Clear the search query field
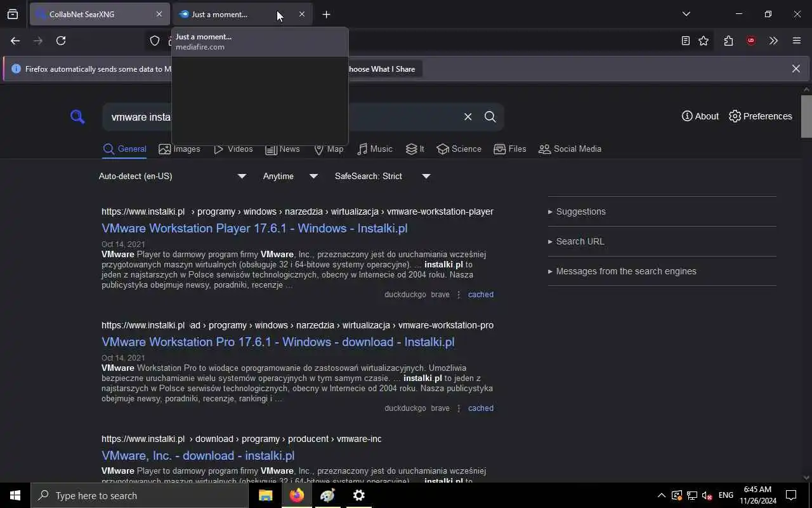This screenshot has height=508, width=812. tap(468, 116)
